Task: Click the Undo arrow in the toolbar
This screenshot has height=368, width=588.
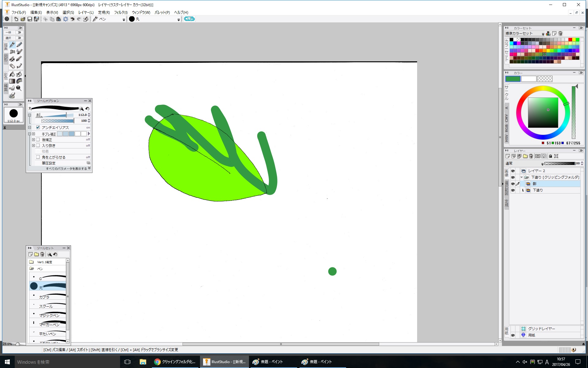Action: (x=72, y=19)
